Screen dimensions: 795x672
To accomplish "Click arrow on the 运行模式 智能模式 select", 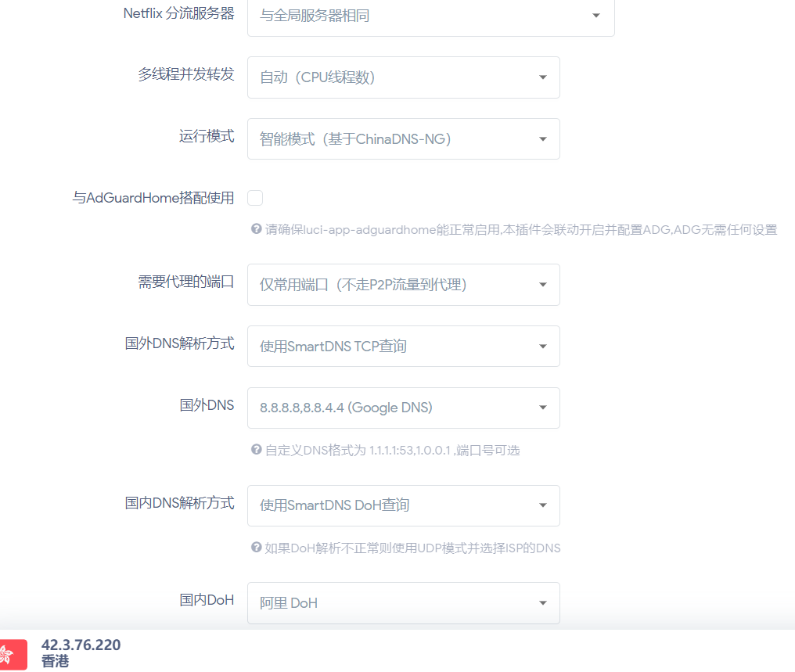I will click(543, 139).
